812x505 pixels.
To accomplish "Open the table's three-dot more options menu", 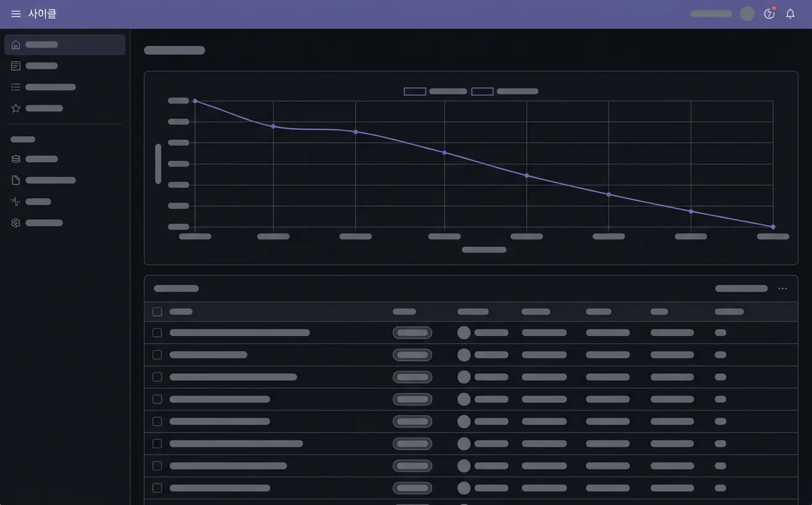I will pyautogui.click(x=783, y=288).
